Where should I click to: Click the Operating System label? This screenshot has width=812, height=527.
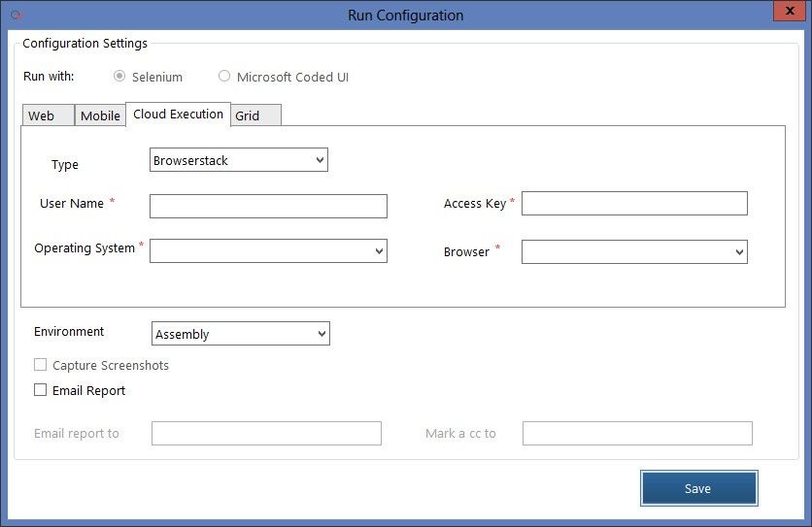tap(85, 247)
